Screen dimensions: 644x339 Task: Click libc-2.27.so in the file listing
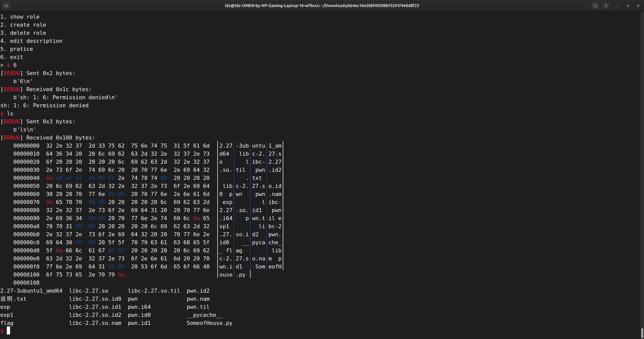click(x=89, y=291)
